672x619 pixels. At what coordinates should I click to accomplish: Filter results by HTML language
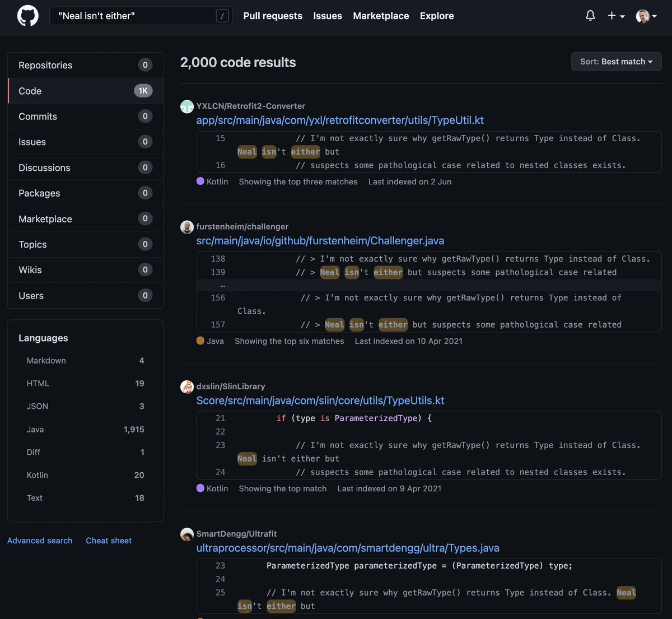(x=85, y=384)
